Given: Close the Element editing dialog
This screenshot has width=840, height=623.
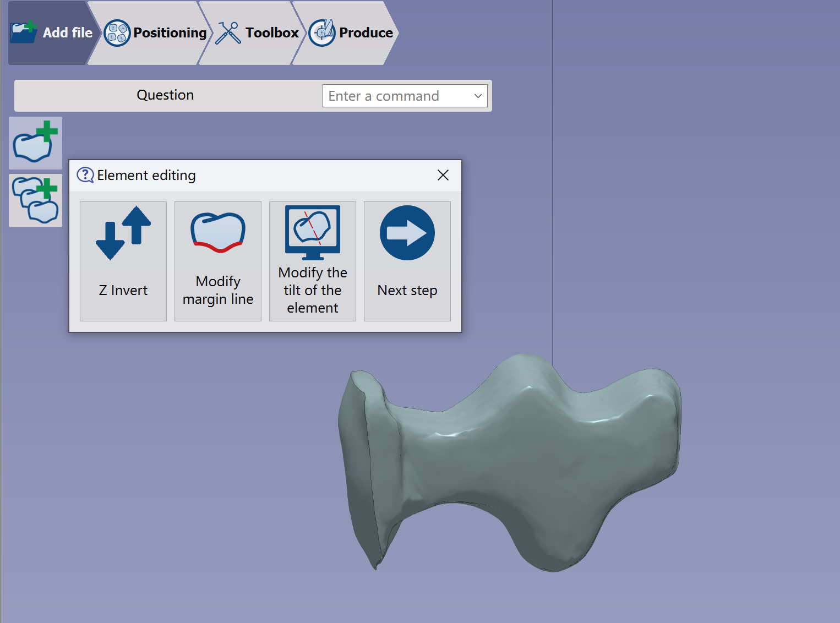Looking at the screenshot, I should pos(443,175).
